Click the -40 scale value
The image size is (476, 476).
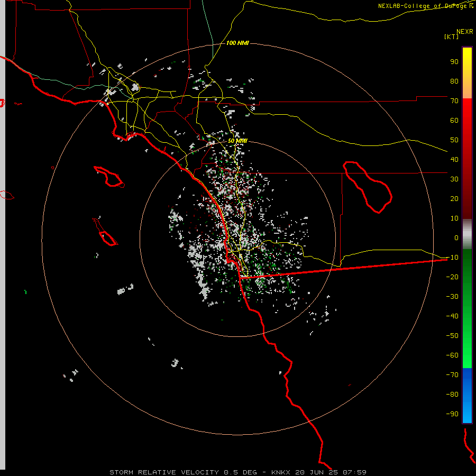tap(452, 316)
